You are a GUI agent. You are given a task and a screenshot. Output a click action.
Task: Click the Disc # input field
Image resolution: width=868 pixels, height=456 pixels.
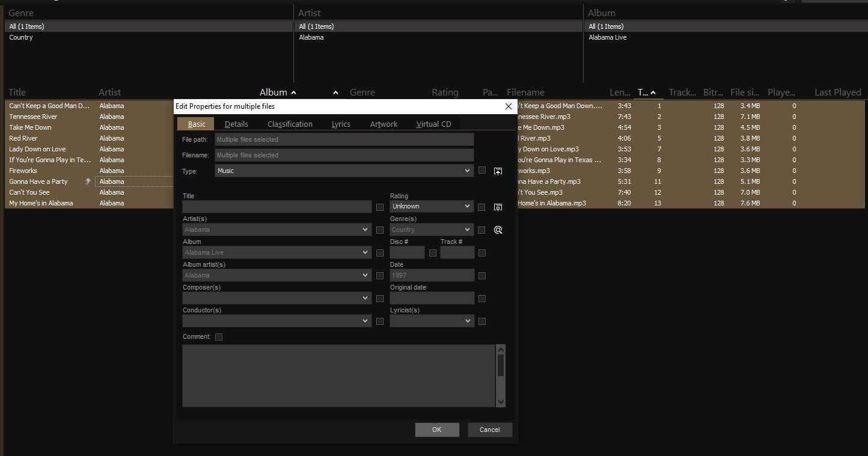point(407,252)
